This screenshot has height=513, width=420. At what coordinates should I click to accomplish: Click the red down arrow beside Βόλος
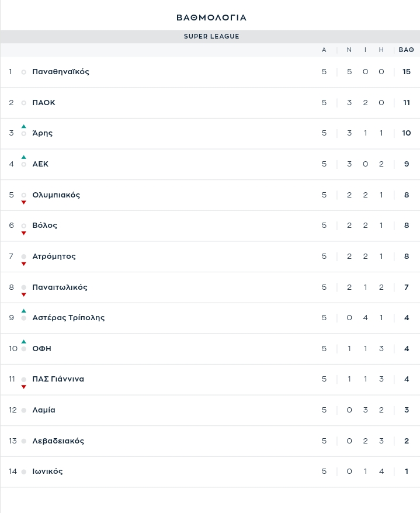coord(23,233)
